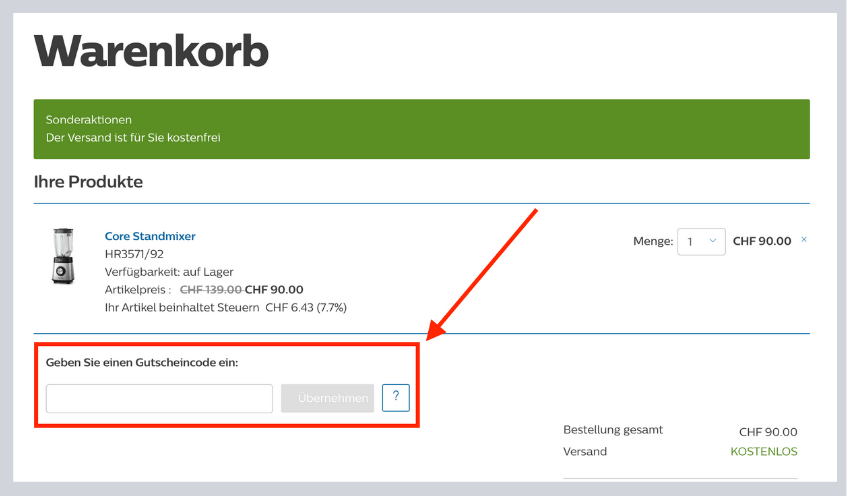Open the Menge quantity dropdown
This screenshot has width=847, height=496.
pyautogui.click(x=701, y=242)
